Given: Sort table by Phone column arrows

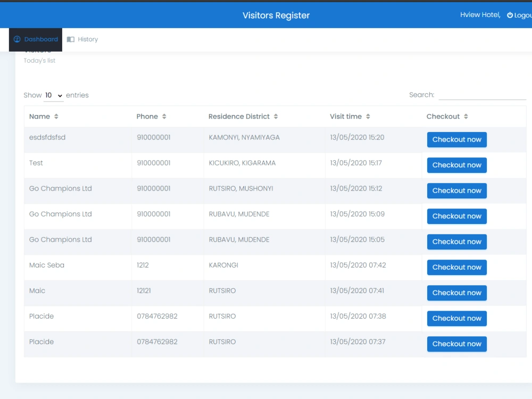Looking at the screenshot, I should (164, 117).
